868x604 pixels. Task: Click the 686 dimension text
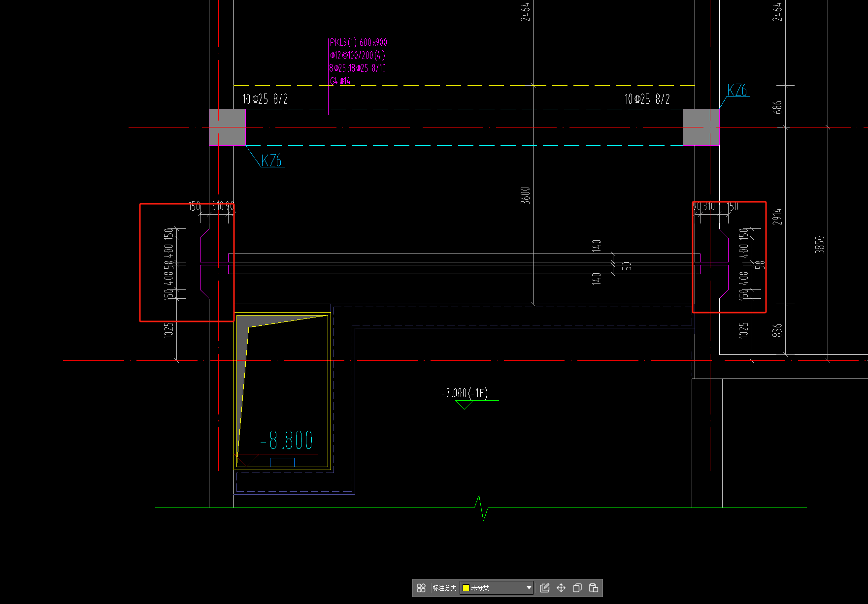777,107
